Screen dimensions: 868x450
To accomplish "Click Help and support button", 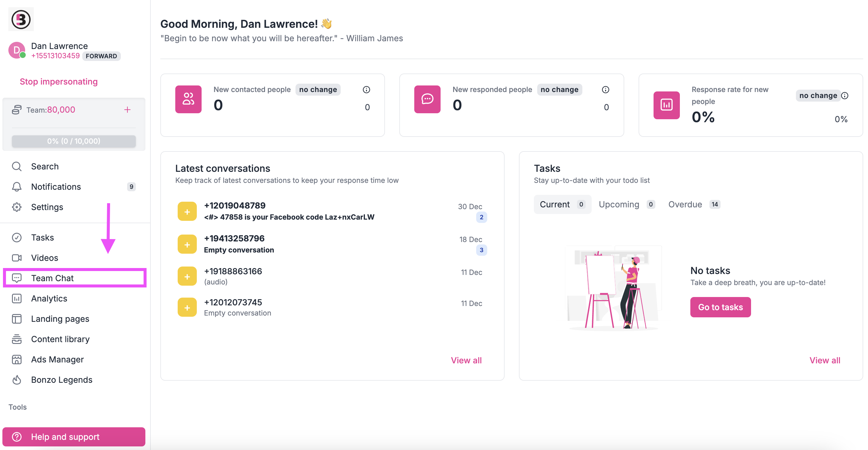I will coord(74,437).
